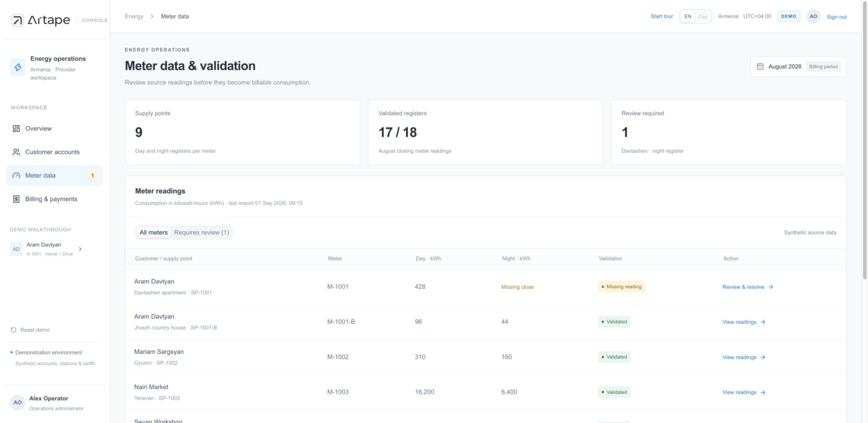Click the Sign out link

(x=837, y=17)
